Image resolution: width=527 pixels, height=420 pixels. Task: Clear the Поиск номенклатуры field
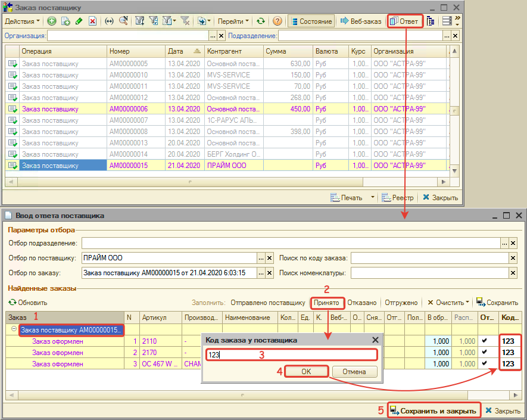click(x=513, y=273)
